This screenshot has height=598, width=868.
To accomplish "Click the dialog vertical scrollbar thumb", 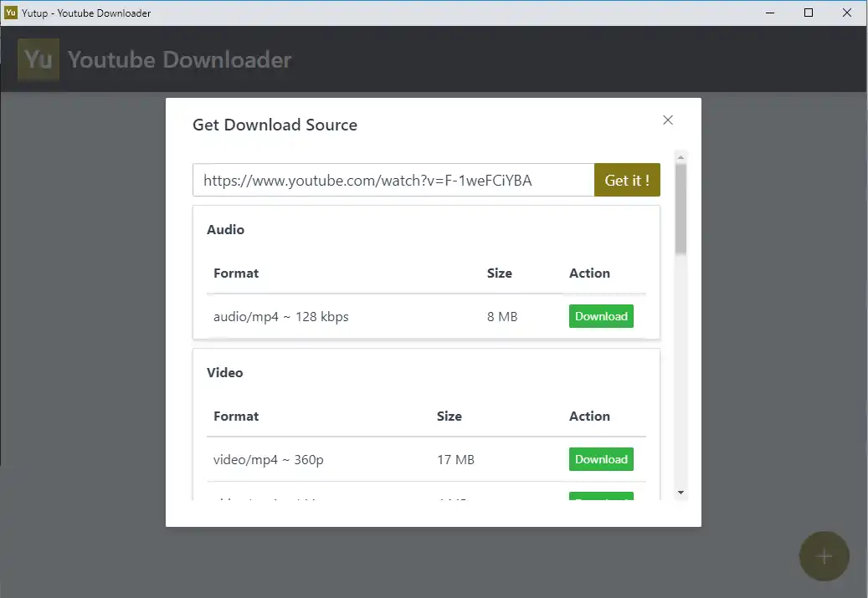I will 681,209.
